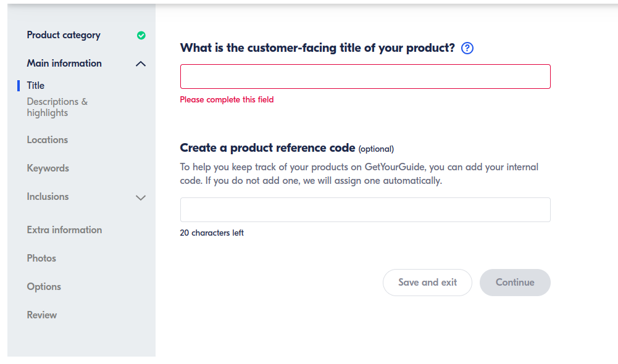Image resolution: width=618 pixels, height=364 pixels.
Task: Click the Main information sidebar heading
Action: 64,64
